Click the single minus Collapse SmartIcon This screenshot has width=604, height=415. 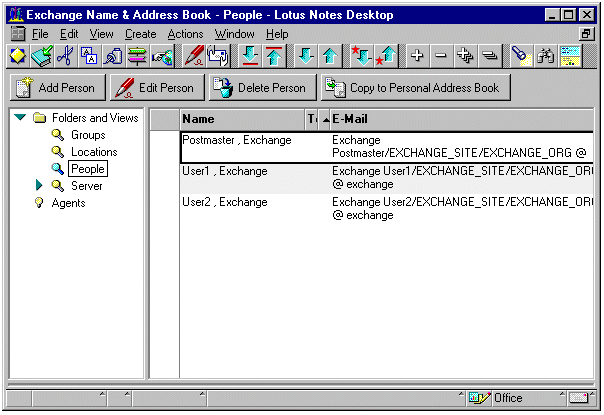tap(441, 56)
